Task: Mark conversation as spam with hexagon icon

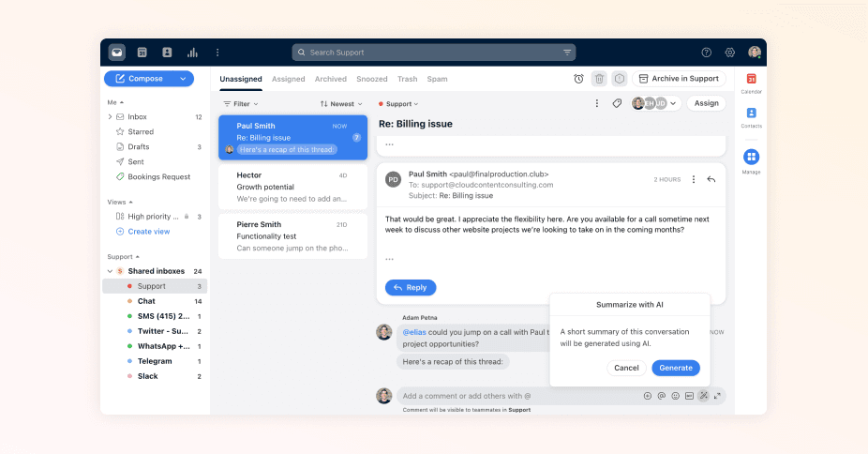Action: click(x=620, y=79)
